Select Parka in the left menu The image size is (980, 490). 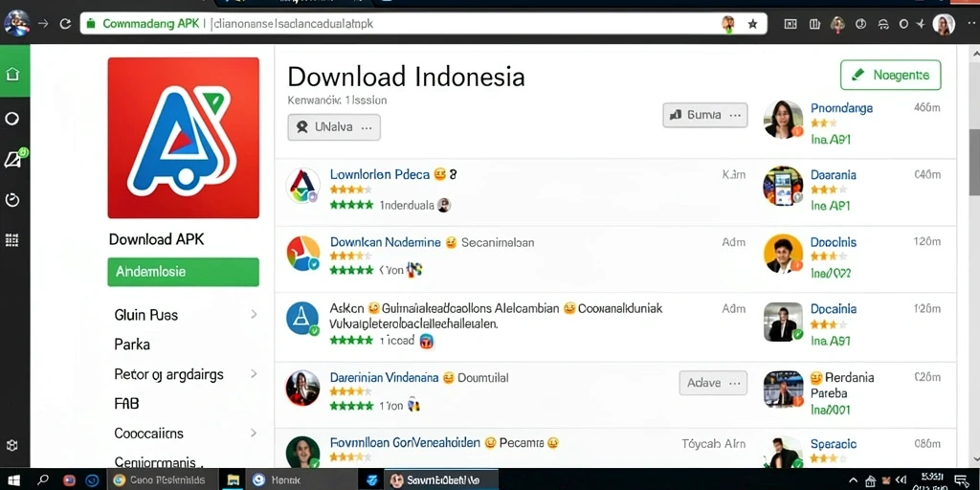click(132, 345)
